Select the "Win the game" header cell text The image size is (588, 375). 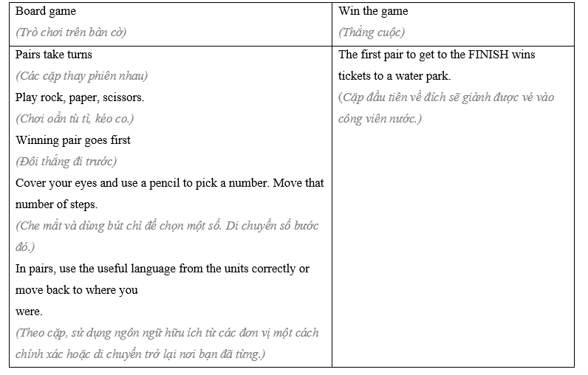[373, 12]
